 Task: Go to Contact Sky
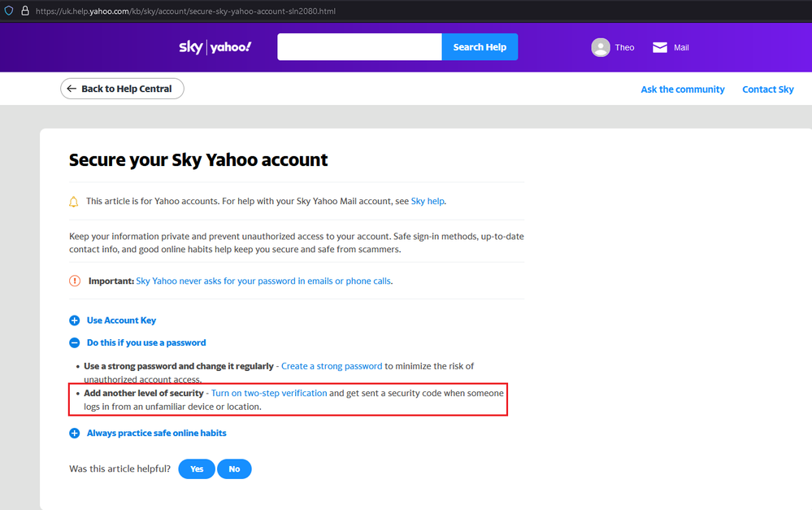[x=767, y=89]
